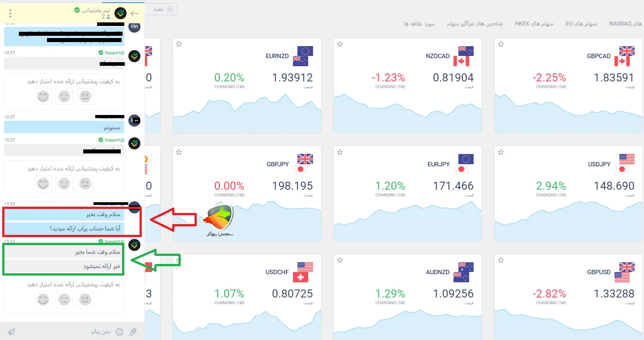Image resolution: width=644 pixels, height=340 pixels.
Task: Mark EURJPY as favorite with star
Action: (x=340, y=152)
